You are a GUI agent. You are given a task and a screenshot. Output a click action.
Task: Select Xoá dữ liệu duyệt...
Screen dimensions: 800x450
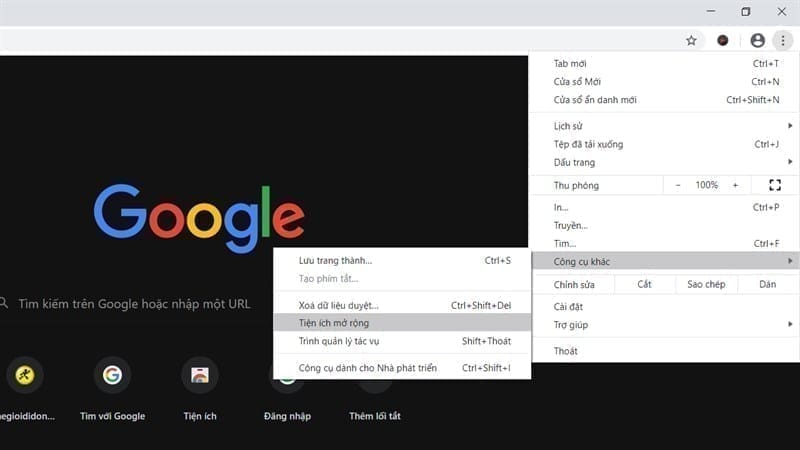[402, 306]
